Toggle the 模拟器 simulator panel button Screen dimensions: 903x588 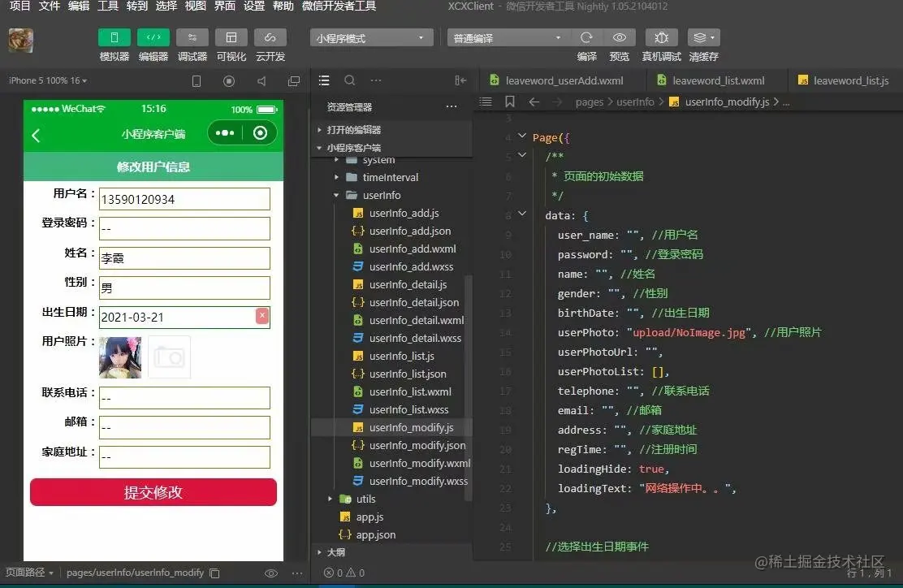(114, 37)
